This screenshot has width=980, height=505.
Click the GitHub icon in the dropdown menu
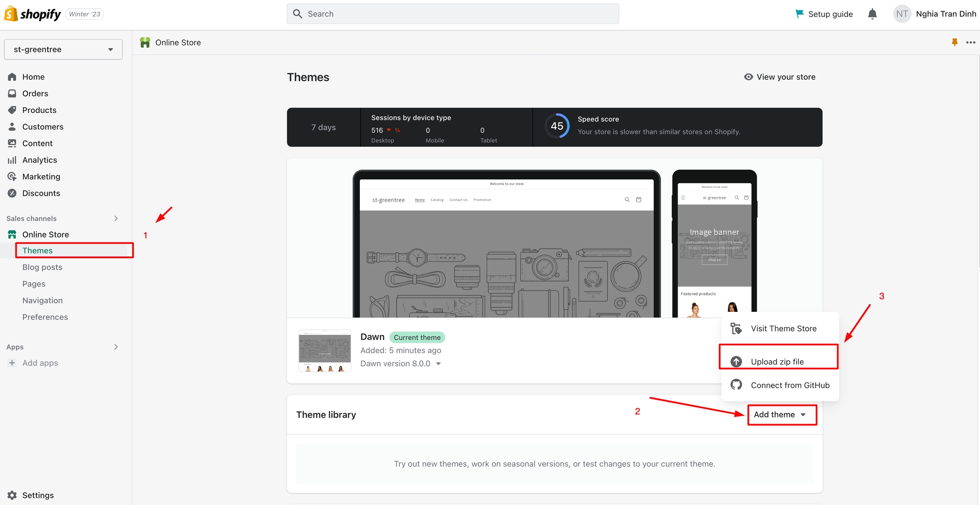[x=736, y=385]
